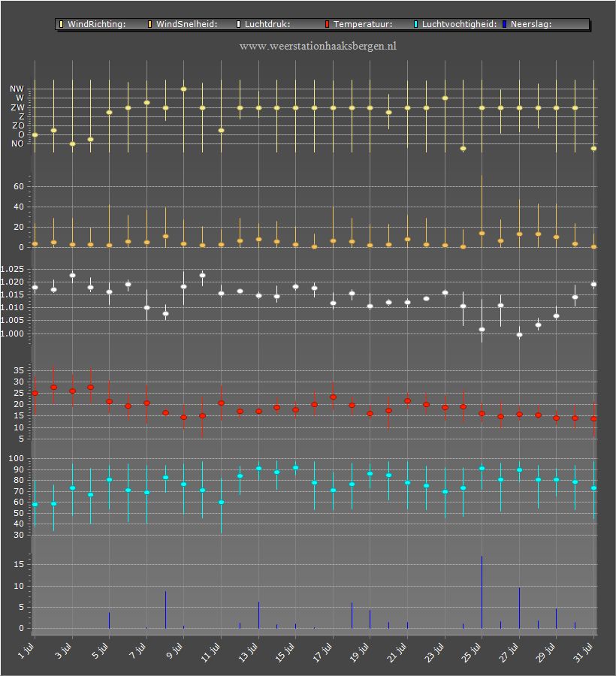Click the blue rainfall bar on 27 jul

519,608
